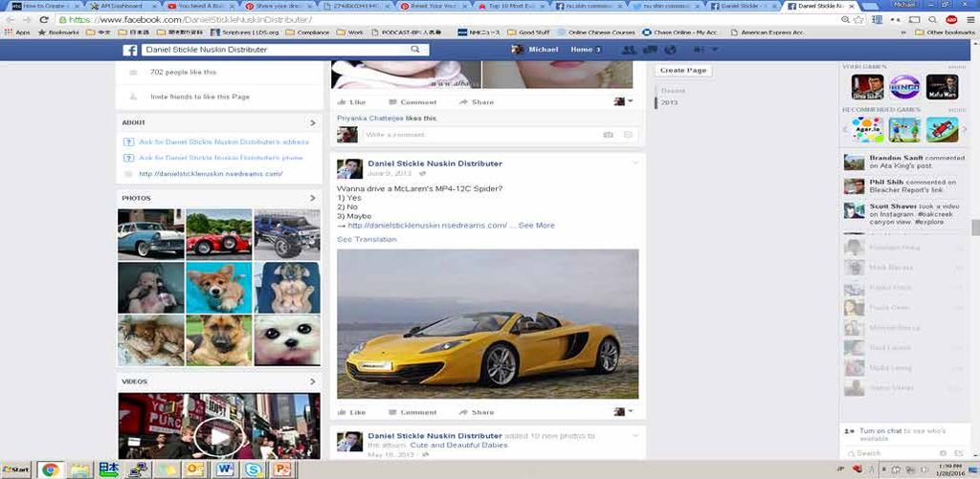
Task: Select 2013 in the page timeline
Action: coord(669,102)
